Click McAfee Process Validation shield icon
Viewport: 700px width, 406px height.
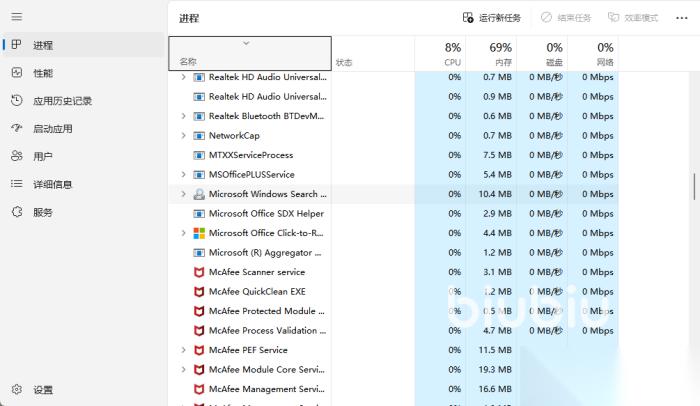[199, 331]
